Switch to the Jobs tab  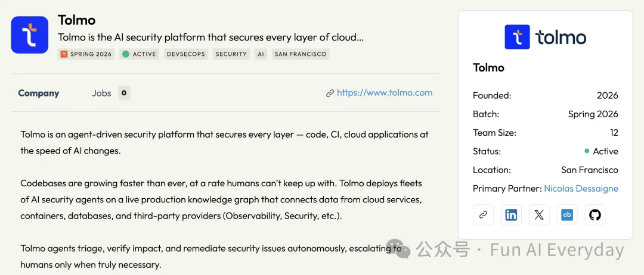(x=101, y=93)
